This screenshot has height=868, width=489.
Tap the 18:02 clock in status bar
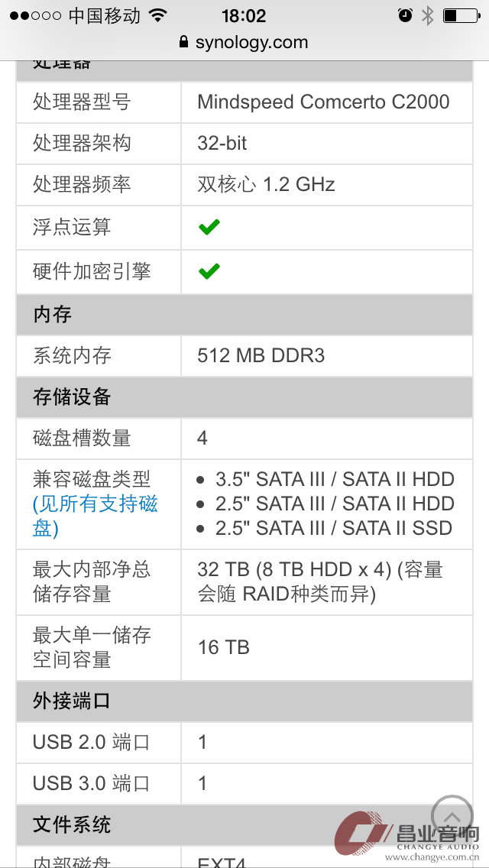tap(244, 15)
